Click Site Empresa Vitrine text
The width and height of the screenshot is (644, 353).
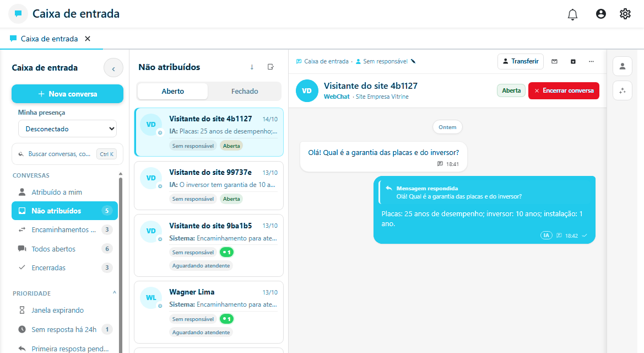click(x=382, y=97)
